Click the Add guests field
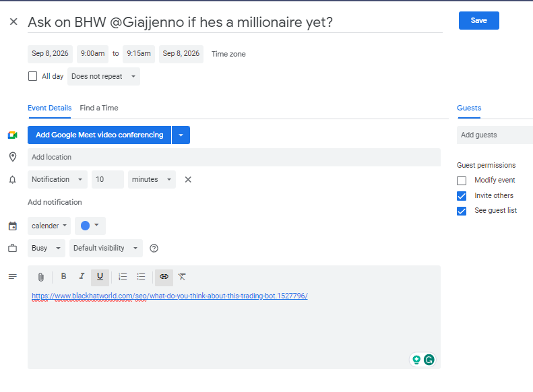Screen dimensions: 533x392 495,135
